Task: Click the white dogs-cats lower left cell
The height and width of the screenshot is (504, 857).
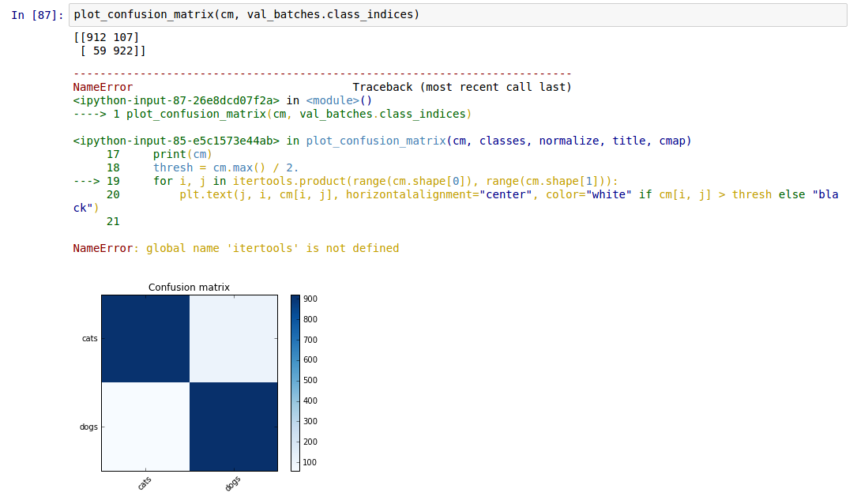Action: 145,427
